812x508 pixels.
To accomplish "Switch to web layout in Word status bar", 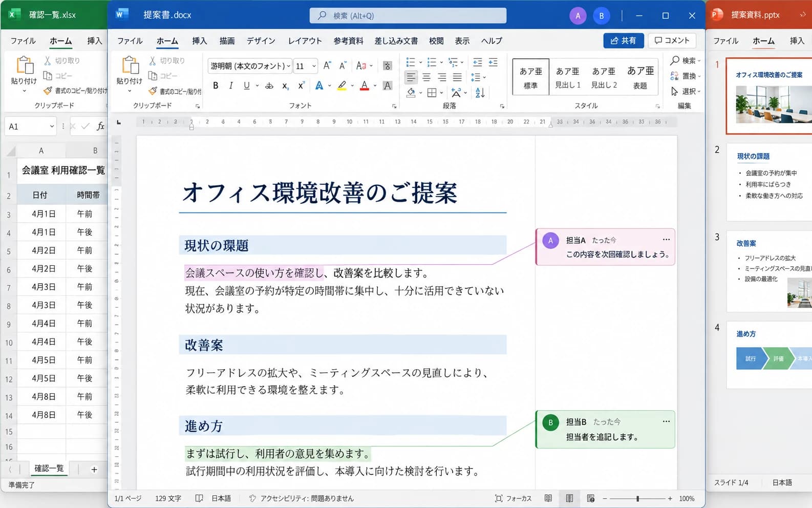I will (x=591, y=498).
